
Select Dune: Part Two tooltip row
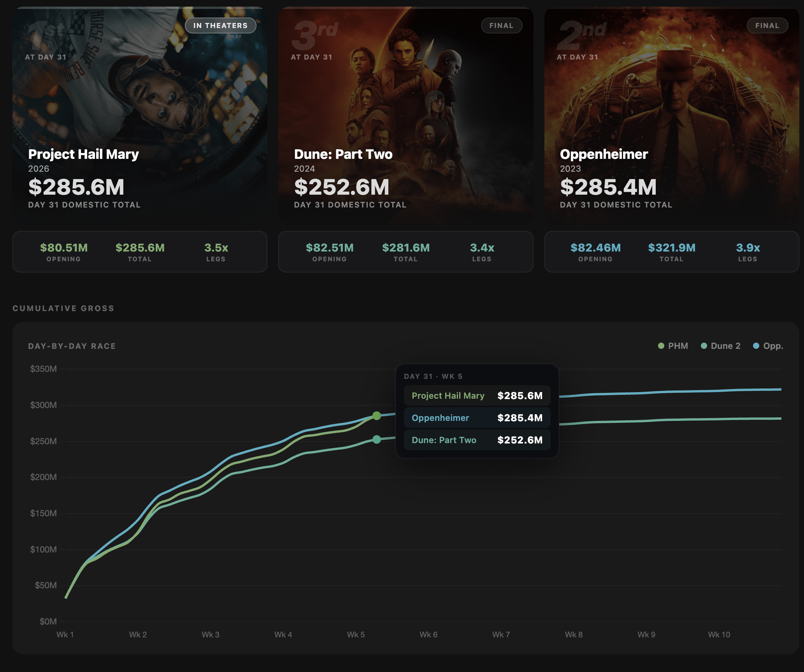coord(477,440)
